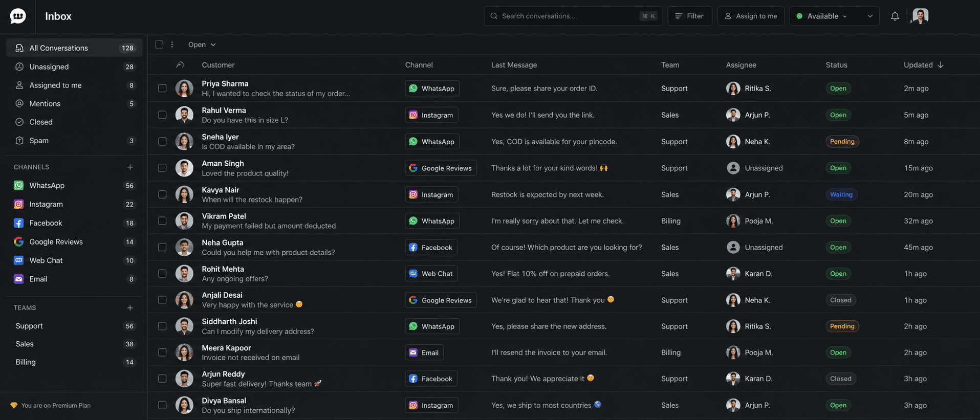Click the Updated sort arrow icon
The image size is (980, 420).
[941, 65]
